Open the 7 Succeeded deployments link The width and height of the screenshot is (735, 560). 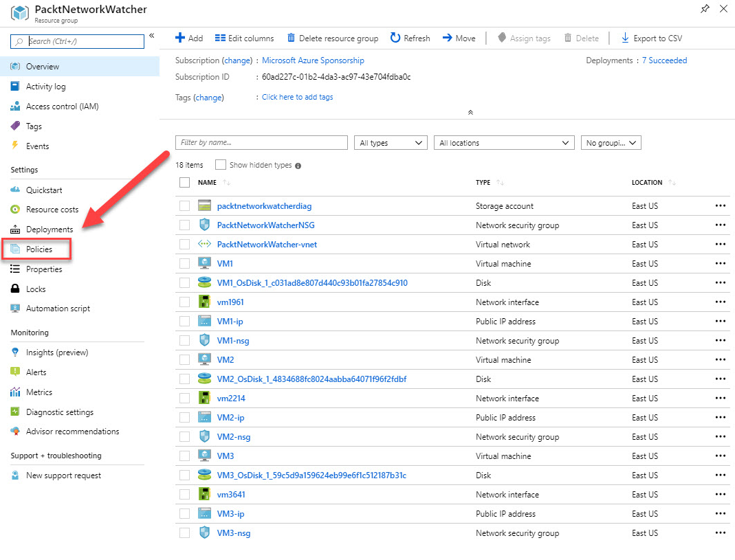(664, 60)
